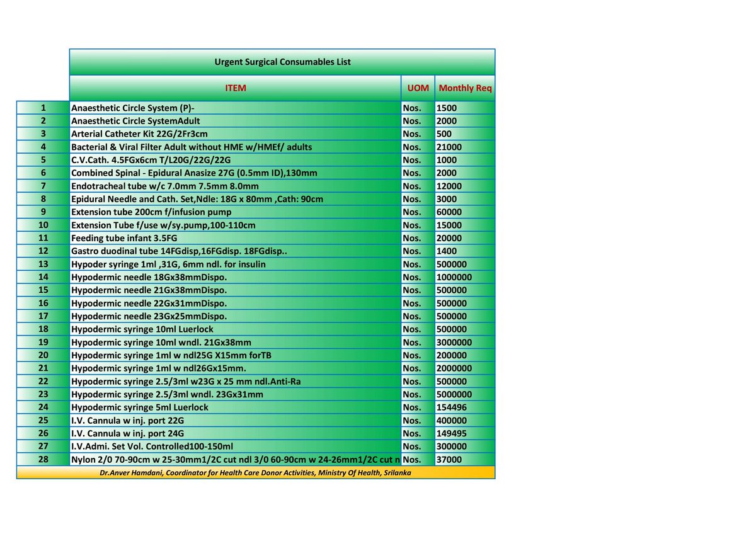Select 'Hypodermic syringe 10ml wndl. 21Gx38mm'
The image size is (756, 534).
(161, 343)
